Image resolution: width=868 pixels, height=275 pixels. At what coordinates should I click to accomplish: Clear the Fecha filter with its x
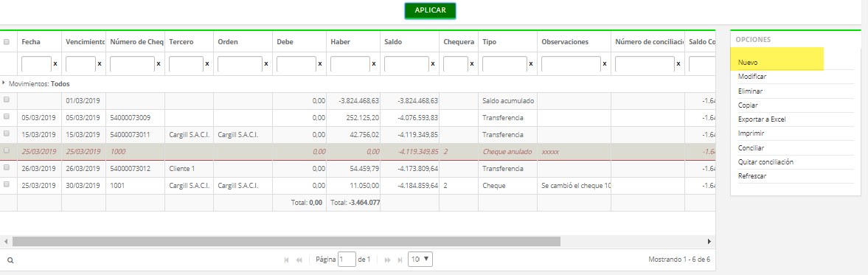pos(55,64)
